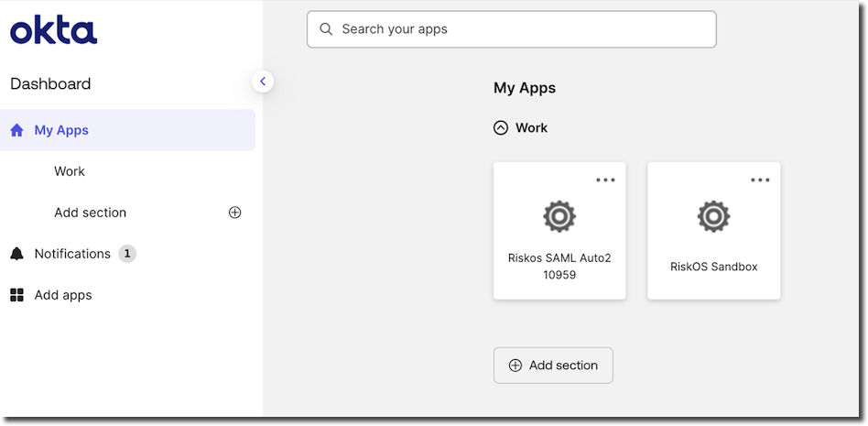Click the plus icon in sidebar Add section row

point(234,213)
